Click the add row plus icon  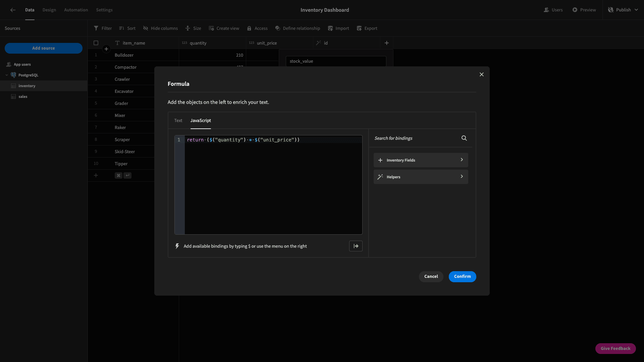(96, 175)
